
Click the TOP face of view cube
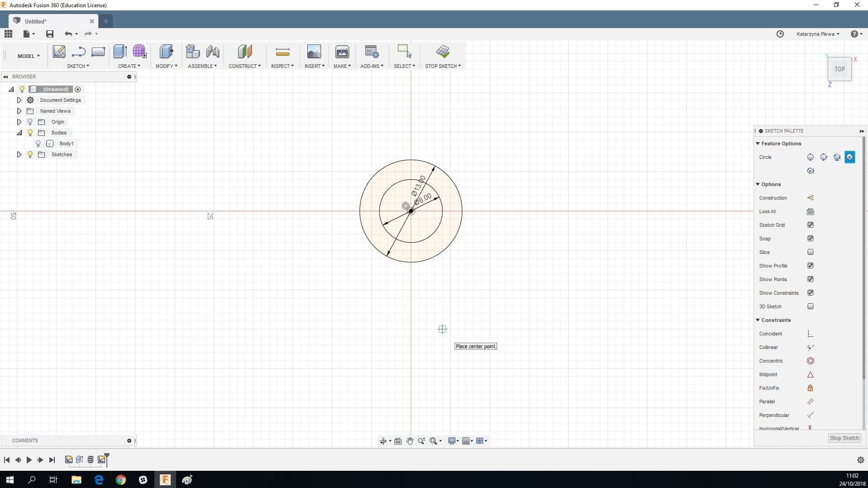pyautogui.click(x=839, y=69)
